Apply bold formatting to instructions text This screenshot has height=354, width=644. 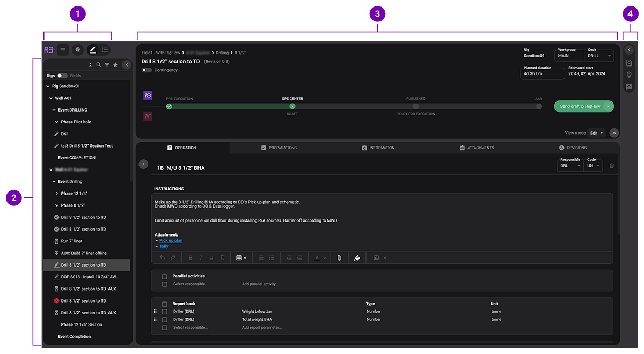(x=191, y=258)
